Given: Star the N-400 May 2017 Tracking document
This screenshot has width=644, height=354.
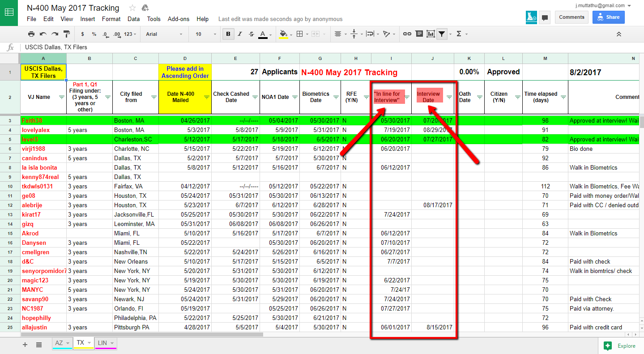Looking at the screenshot, I should pos(132,8).
